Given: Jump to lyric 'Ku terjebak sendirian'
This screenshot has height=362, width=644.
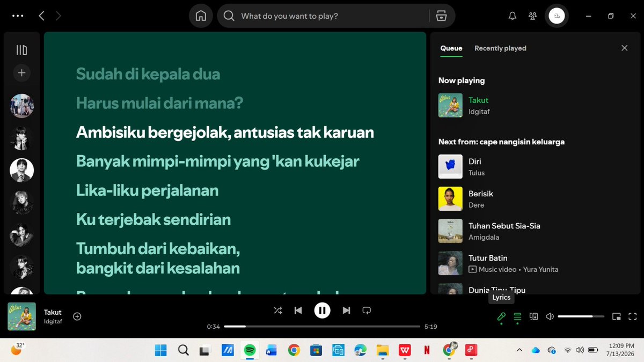Looking at the screenshot, I should pyautogui.click(x=153, y=219).
